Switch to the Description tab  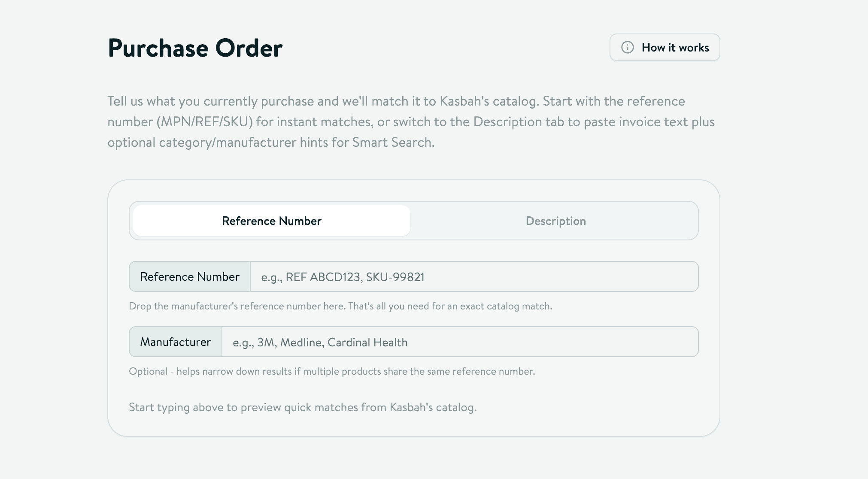tap(555, 221)
